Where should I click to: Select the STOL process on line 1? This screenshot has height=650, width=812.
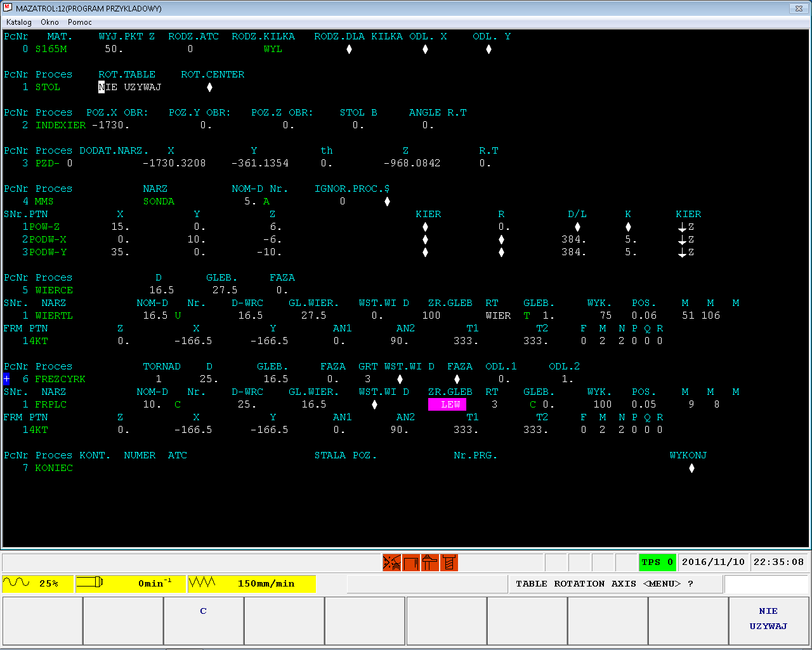48,87
